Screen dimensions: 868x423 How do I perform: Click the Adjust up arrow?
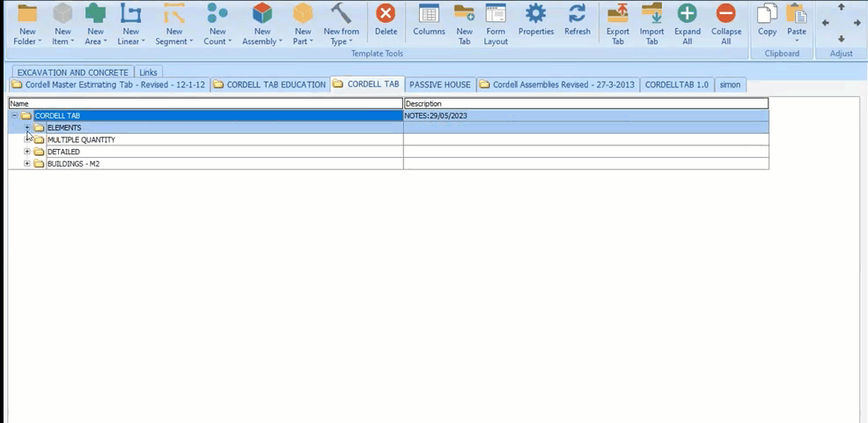coord(842,7)
